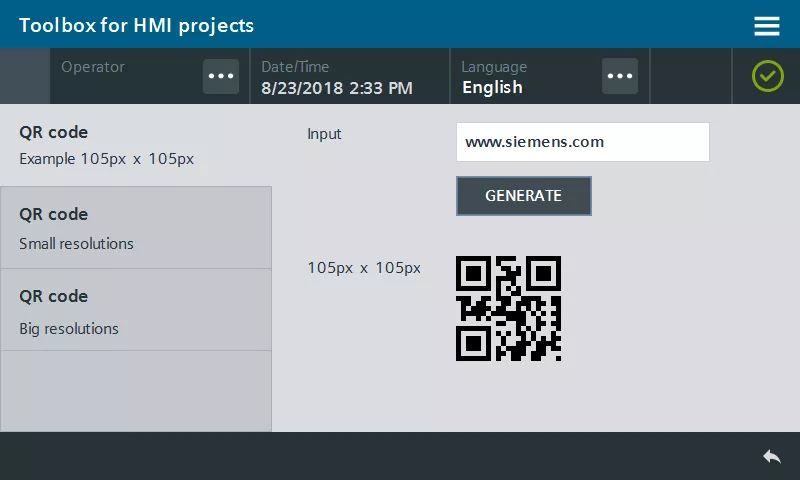Click the green checkmark status icon
Screen dimensions: 800x480
coord(767,76)
